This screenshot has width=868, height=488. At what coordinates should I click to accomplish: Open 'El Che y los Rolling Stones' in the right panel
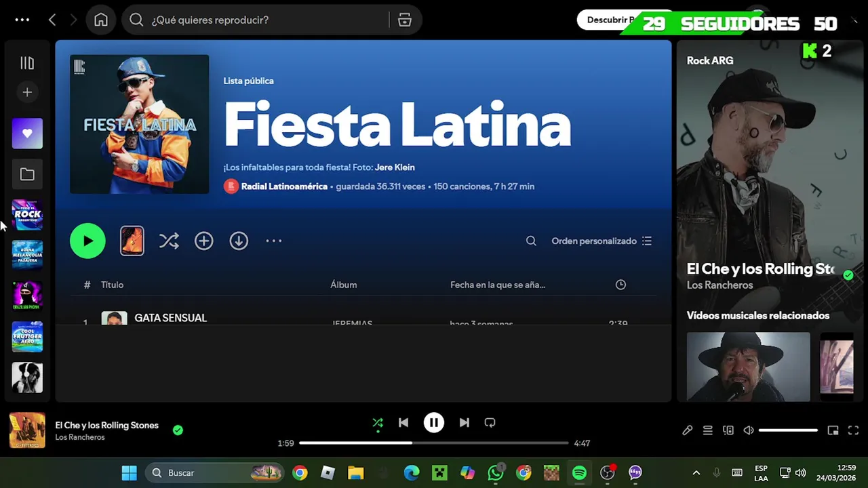(x=760, y=269)
